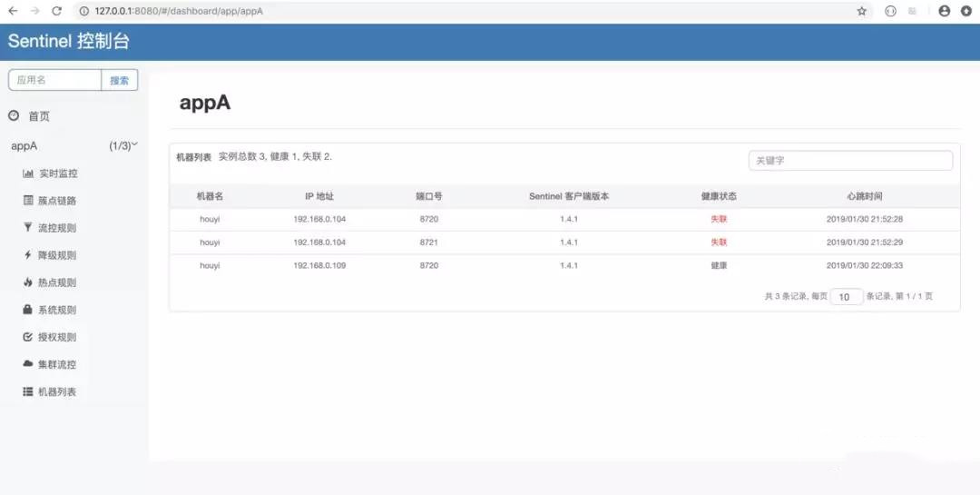Click port 8721 cell

pyautogui.click(x=428, y=243)
